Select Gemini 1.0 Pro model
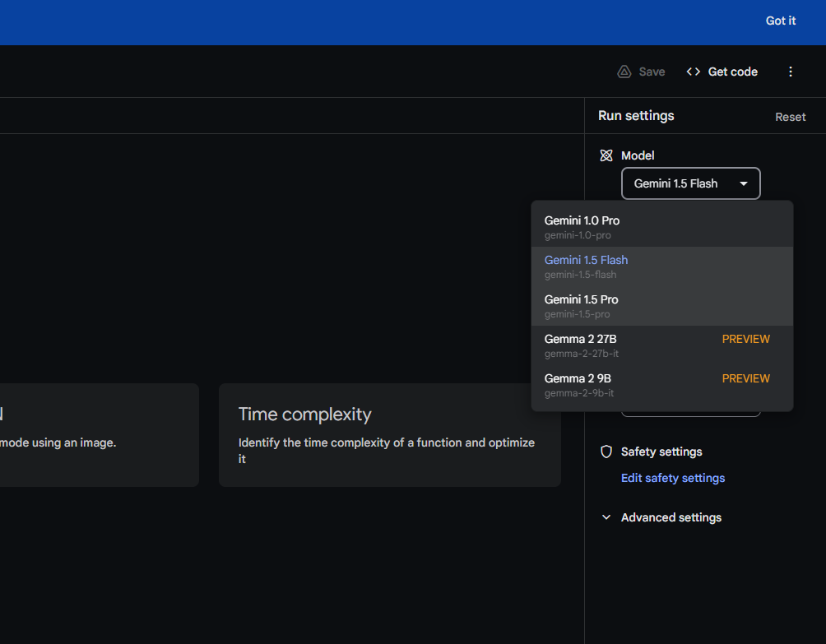Screen dimensions: 826x644 click(662, 227)
